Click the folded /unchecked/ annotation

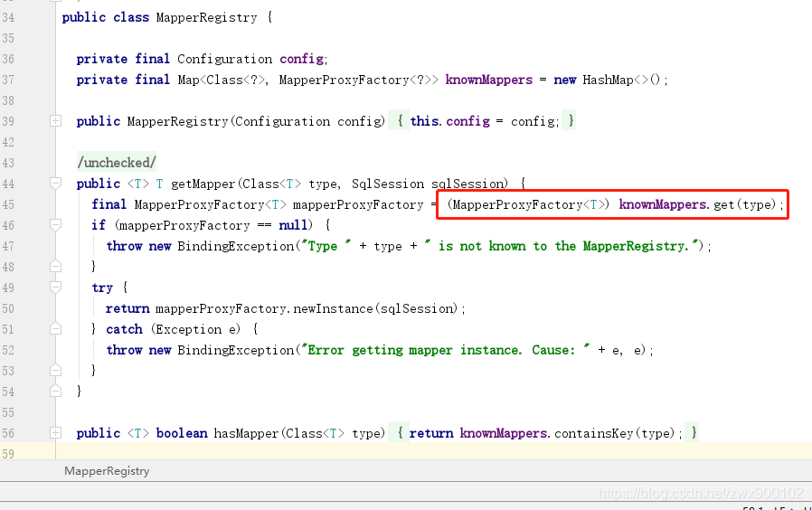pos(117,163)
